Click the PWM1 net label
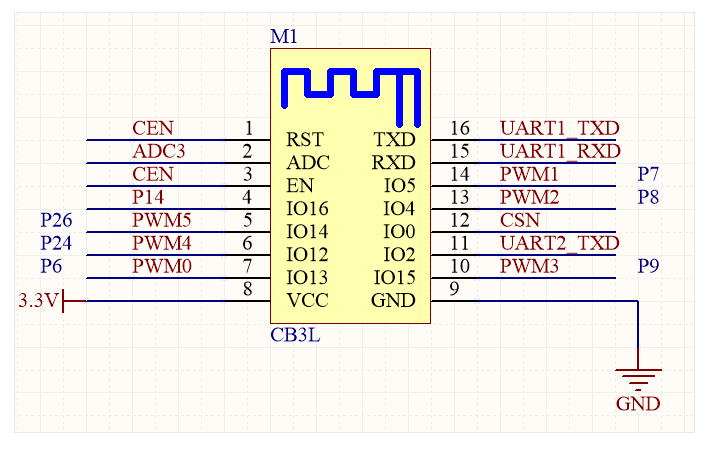The height and width of the screenshot is (449, 724). pos(529,175)
